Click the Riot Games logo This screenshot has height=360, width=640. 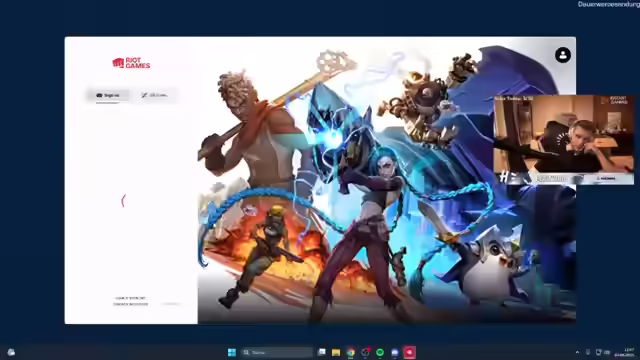131,63
